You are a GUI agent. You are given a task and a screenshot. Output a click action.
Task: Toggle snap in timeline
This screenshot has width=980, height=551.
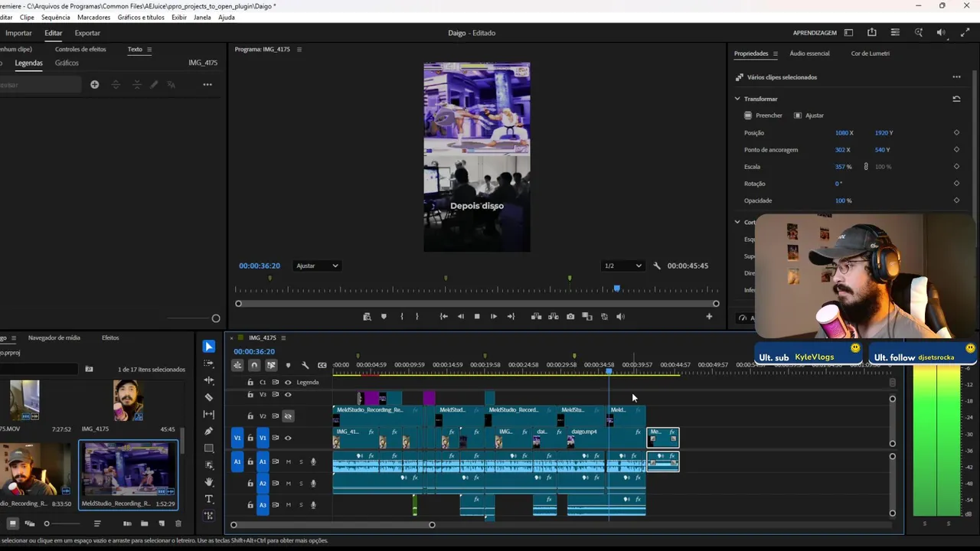click(x=254, y=365)
